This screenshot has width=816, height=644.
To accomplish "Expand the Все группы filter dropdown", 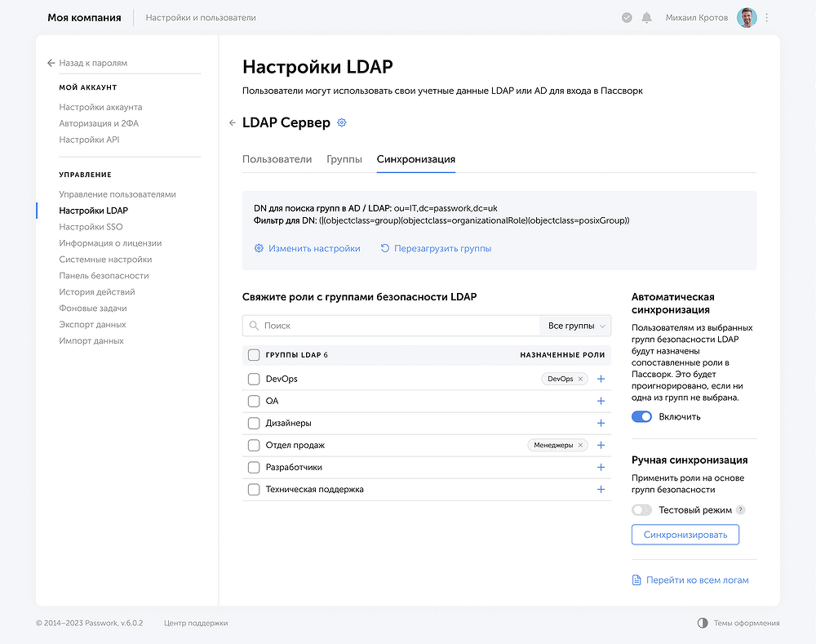I will 575,326.
